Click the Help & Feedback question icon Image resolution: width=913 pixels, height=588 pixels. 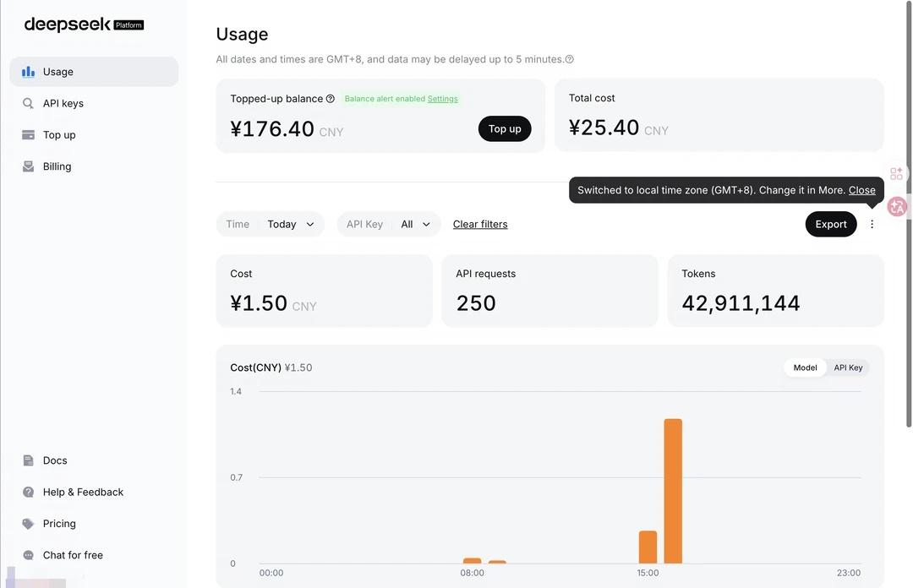[28, 492]
